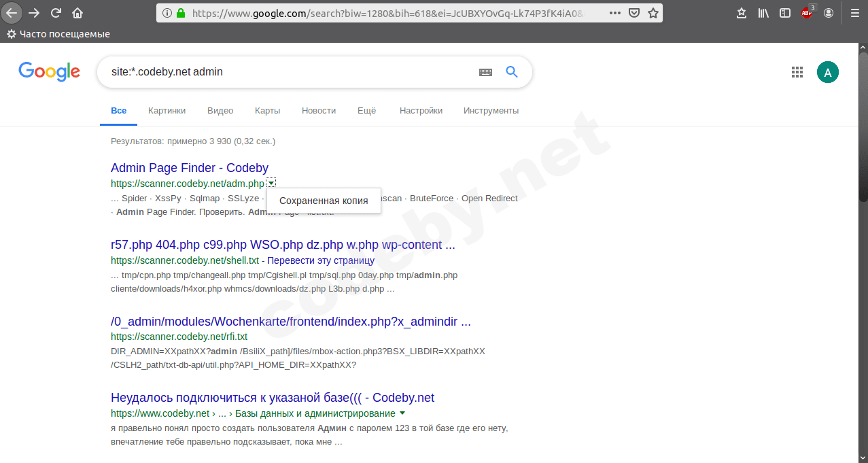Toggle the Firefox sidebar view
Viewport: 868px width, 463px height.
click(785, 13)
